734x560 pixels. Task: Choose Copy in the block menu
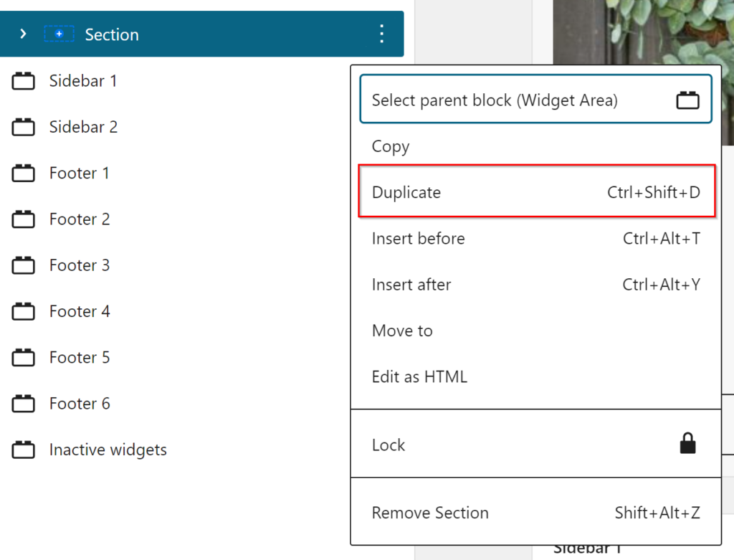pos(391,146)
